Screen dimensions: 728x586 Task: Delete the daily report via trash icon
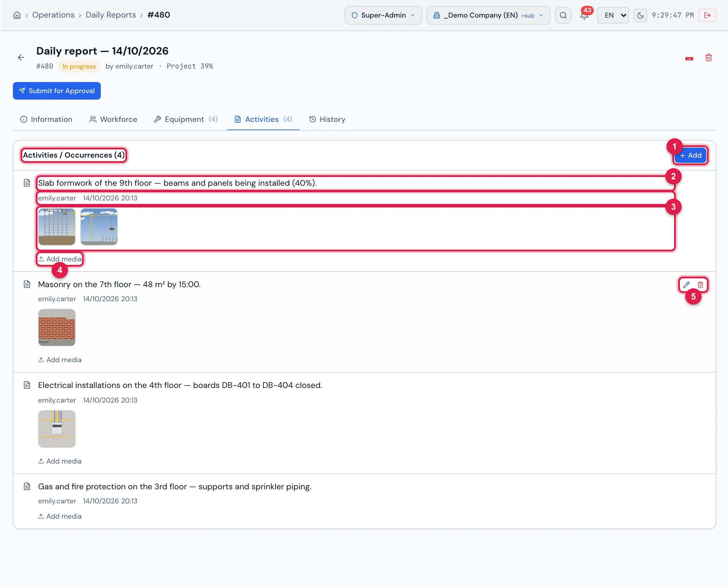[x=708, y=57]
